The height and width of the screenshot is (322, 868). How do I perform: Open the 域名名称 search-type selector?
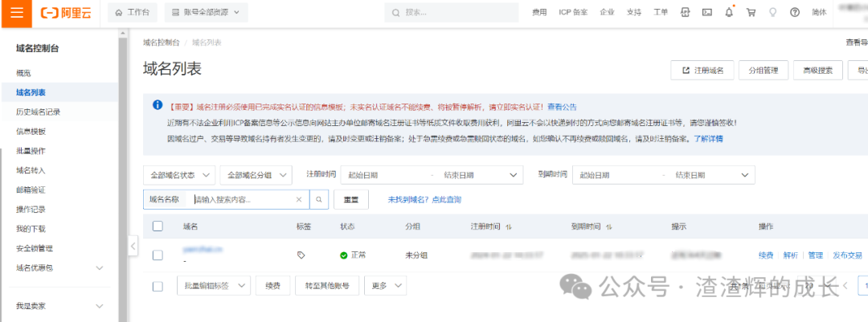165,199
